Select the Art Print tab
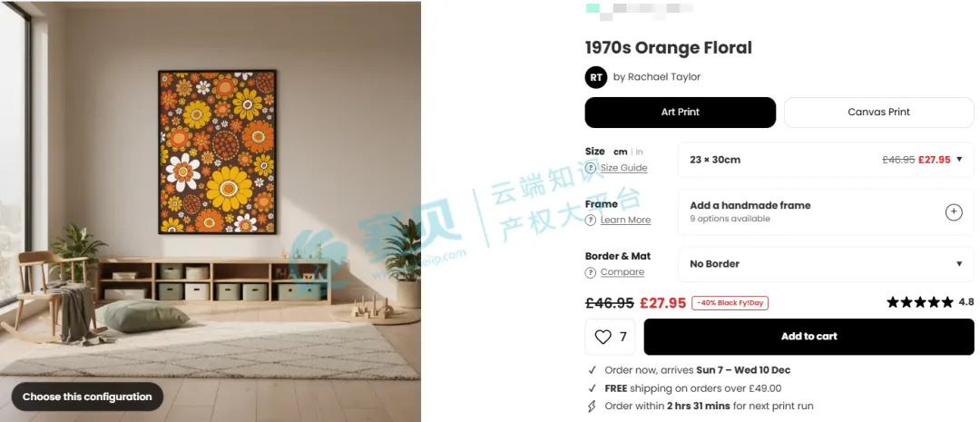Image resolution: width=980 pixels, height=422 pixels. click(x=680, y=113)
